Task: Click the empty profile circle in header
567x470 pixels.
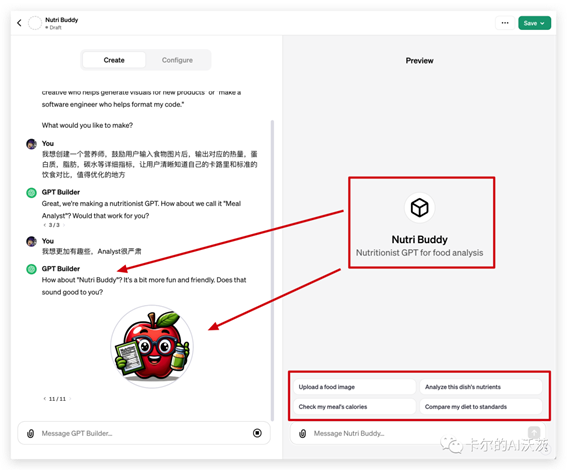Action: click(x=35, y=23)
